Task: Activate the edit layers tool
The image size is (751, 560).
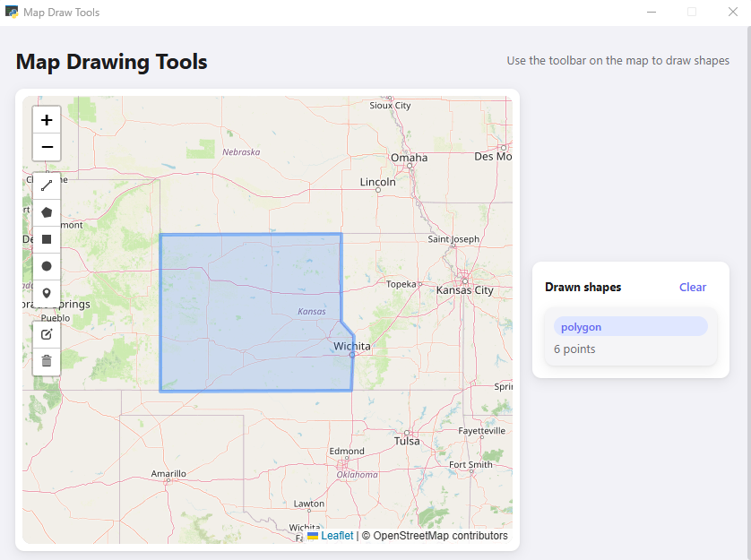Action: click(x=47, y=334)
